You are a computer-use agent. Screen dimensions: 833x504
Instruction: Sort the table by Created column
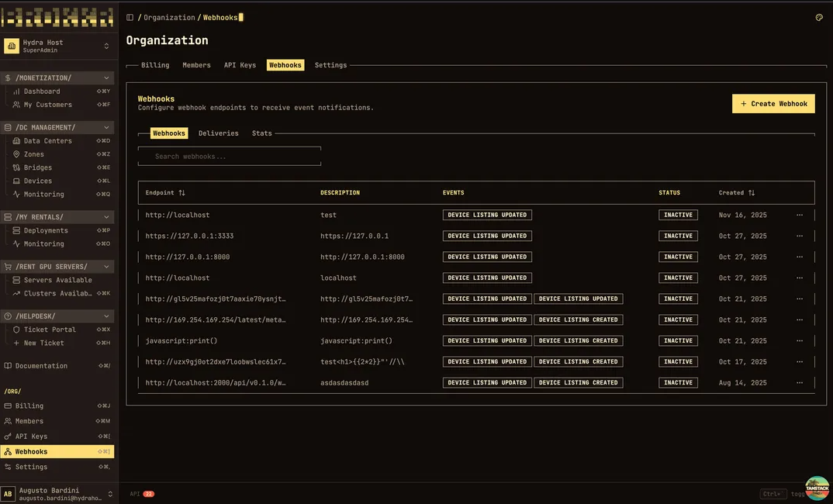pyautogui.click(x=736, y=193)
